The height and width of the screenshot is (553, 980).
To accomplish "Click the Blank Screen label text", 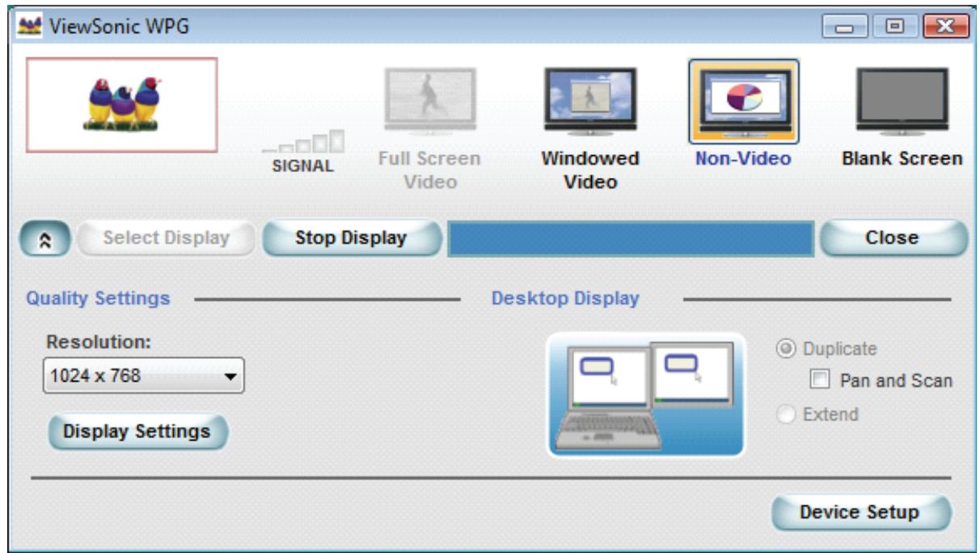I will [902, 159].
